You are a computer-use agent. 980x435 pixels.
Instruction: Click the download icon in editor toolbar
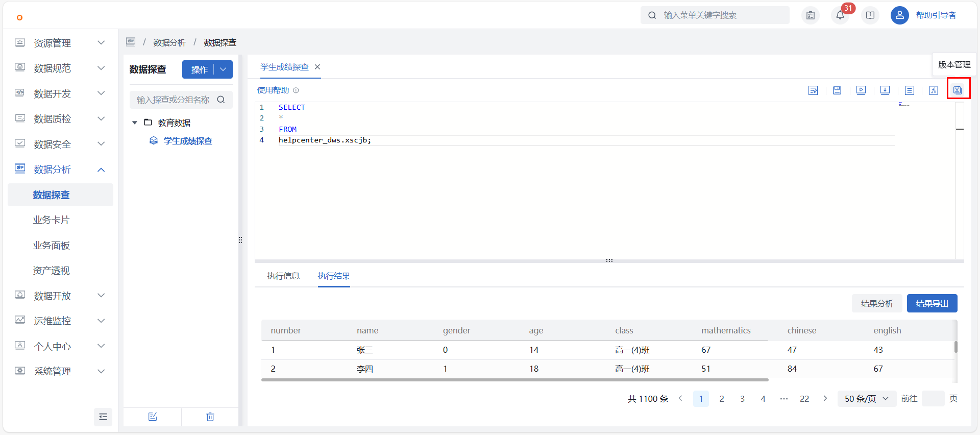click(x=885, y=90)
